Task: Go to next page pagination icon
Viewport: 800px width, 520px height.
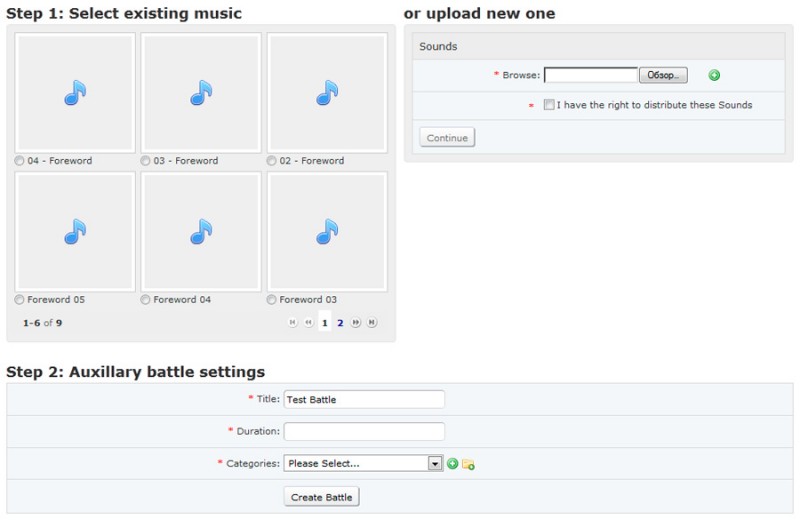Action: coord(356,322)
